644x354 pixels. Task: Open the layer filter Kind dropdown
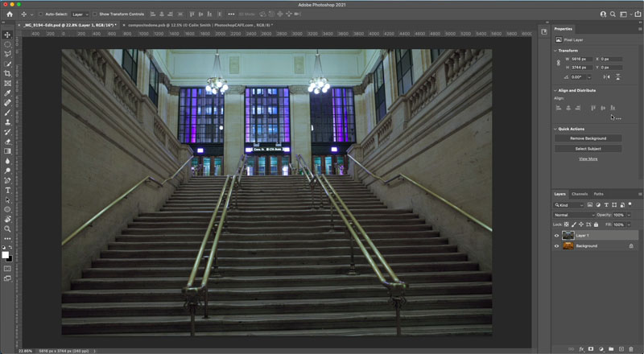pyautogui.click(x=569, y=205)
